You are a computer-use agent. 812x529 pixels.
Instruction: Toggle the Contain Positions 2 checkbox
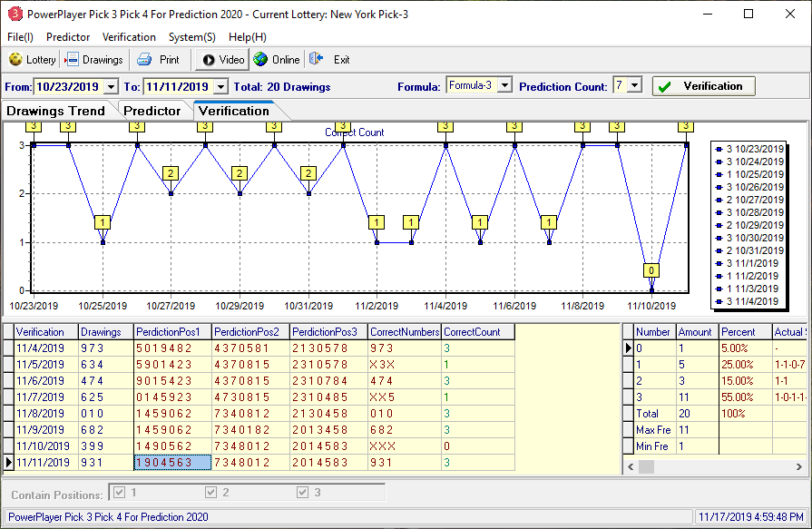(x=210, y=492)
